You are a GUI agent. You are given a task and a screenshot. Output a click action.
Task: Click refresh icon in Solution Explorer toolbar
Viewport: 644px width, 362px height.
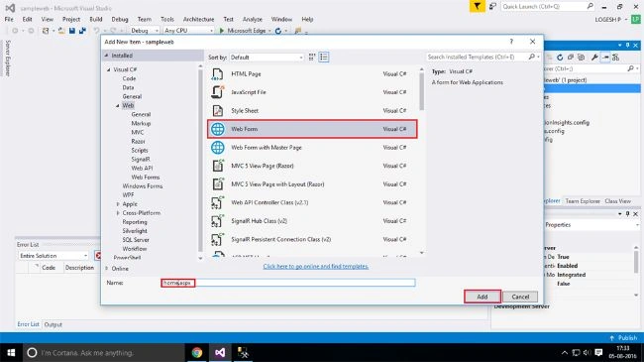(560, 58)
